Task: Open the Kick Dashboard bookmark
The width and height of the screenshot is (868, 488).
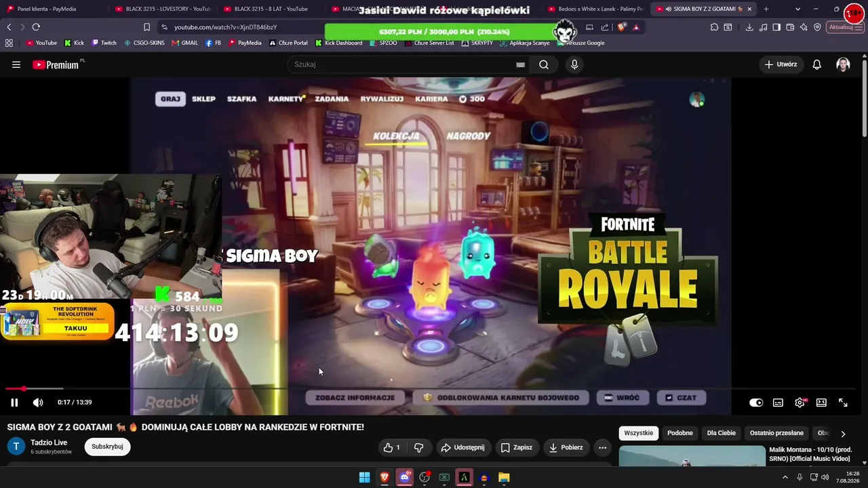Action: tap(338, 43)
